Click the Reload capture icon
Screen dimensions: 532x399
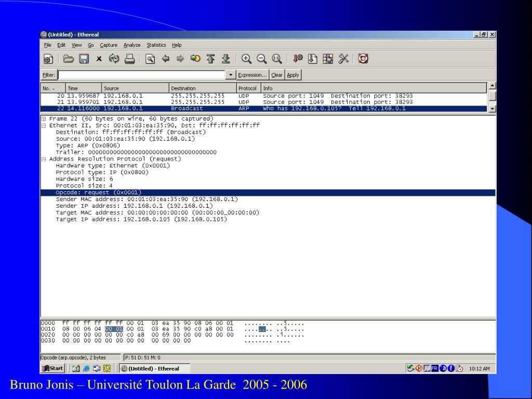tap(114, 59)
